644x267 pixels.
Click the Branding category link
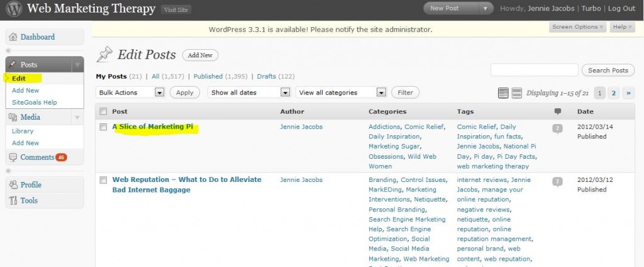382,179
